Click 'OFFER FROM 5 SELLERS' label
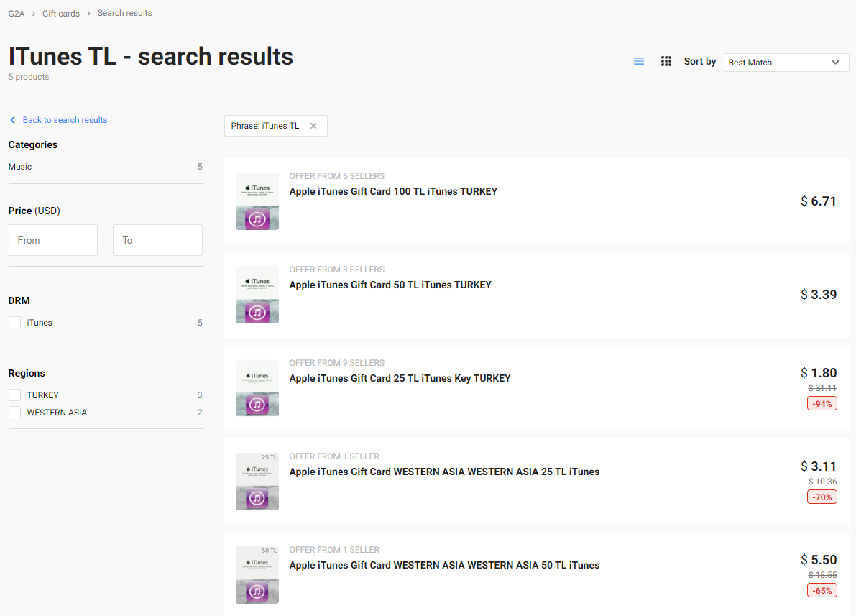 [337, 176]
